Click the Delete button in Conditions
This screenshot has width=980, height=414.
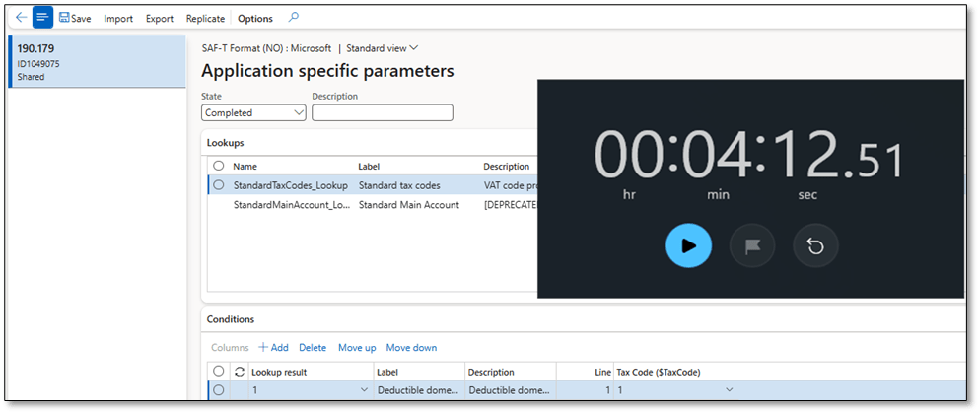tap(313, 347)
